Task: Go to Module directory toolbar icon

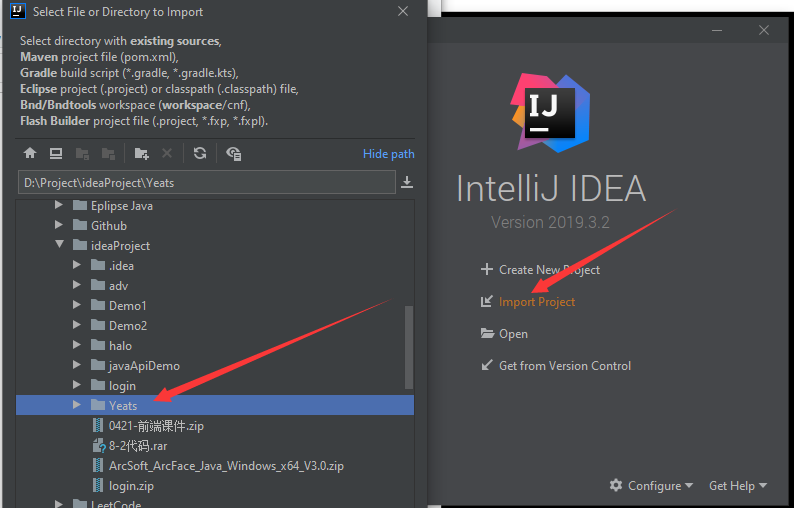Action: 108,153
